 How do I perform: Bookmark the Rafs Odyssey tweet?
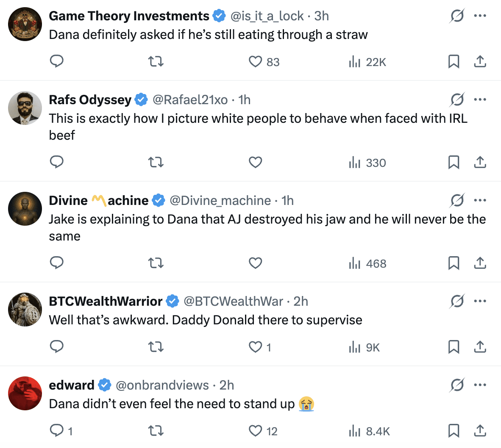tap(454, 163)
